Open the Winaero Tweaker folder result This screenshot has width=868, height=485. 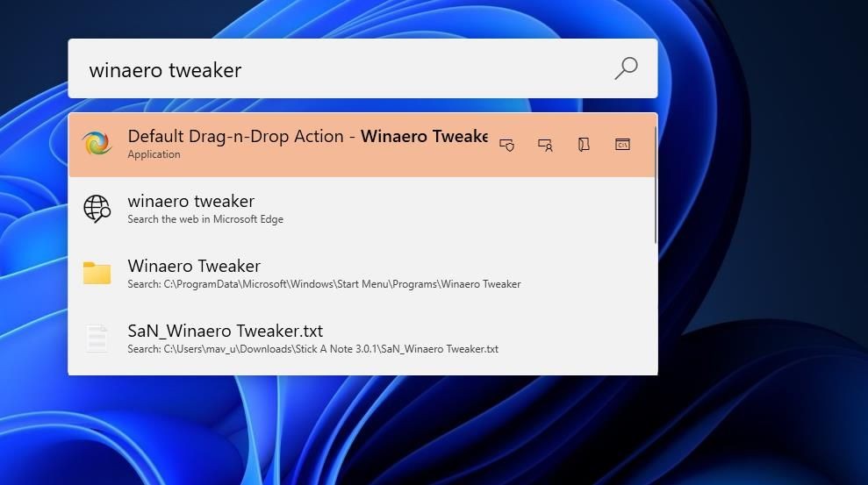[x=362, y=274]
